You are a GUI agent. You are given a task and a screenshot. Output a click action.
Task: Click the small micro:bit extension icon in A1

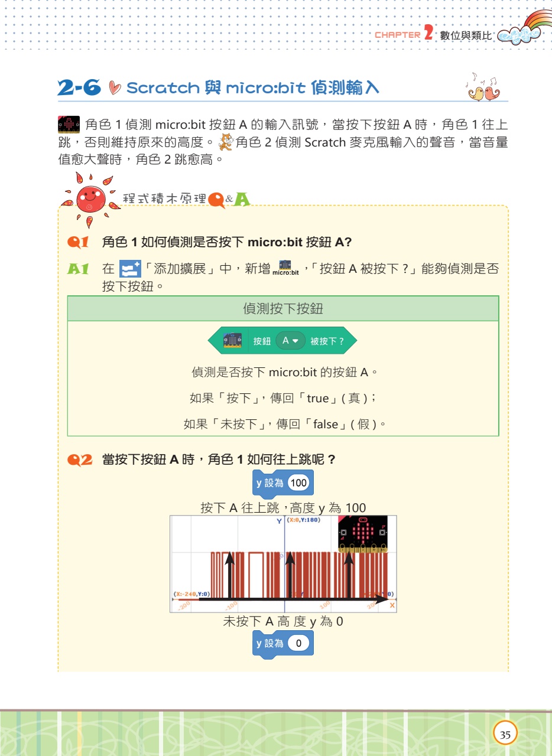click(x=285, y=268)
